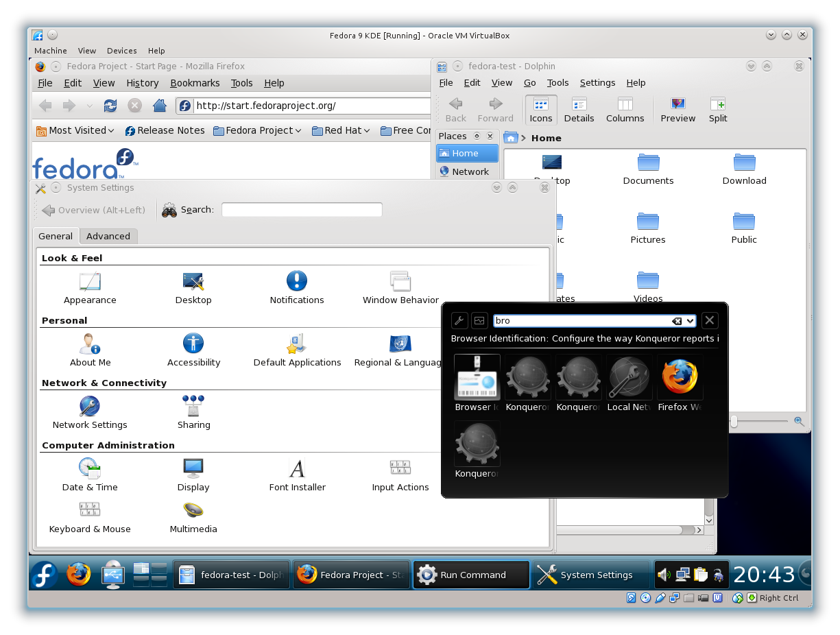Open Dolphin Preview mode
The height and width of the screenshot is (635, 840).
pyautogui.click(x=677, y=109)
